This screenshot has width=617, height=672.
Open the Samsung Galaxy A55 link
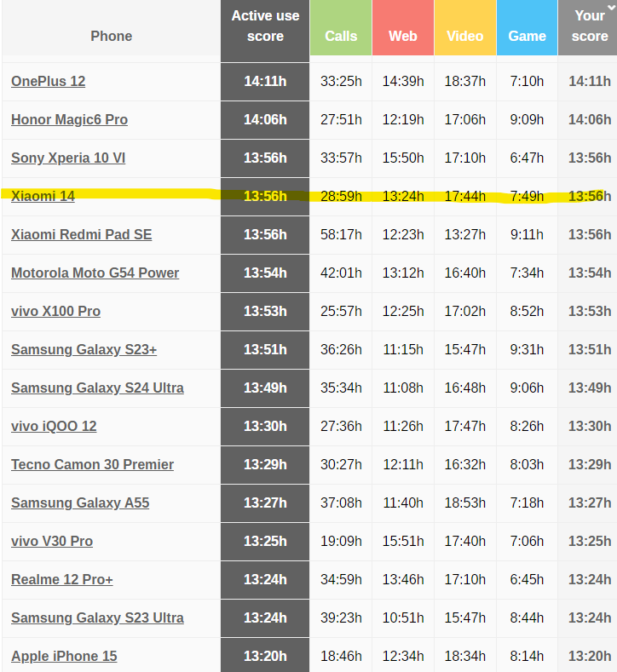coord(80,503)
